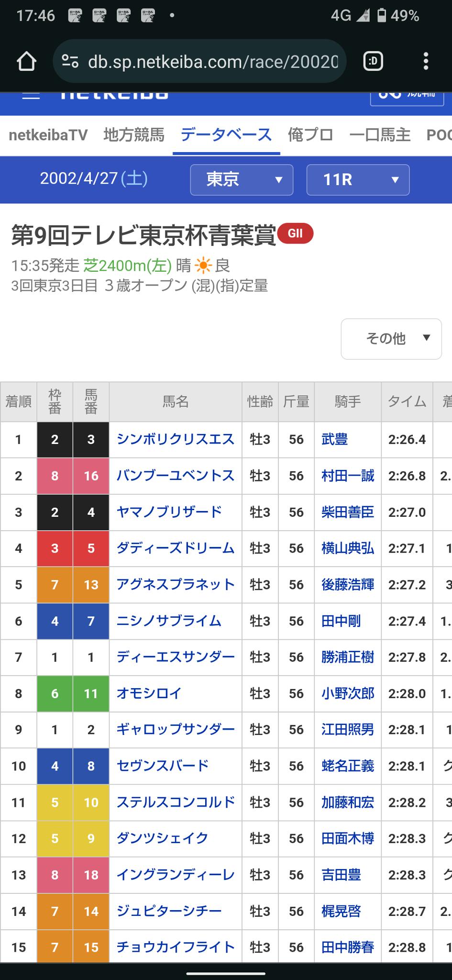Open the site info icon in address bar

click(x=70, y=62)
